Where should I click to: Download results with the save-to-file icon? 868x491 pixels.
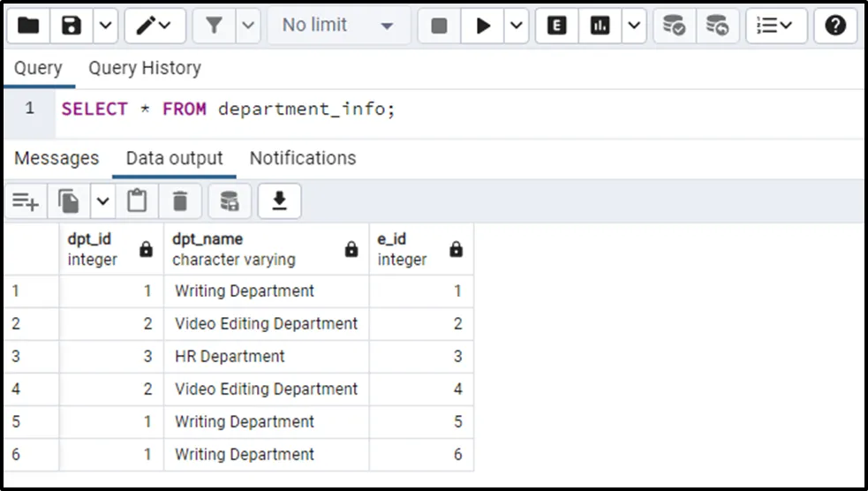pos(279,202)
